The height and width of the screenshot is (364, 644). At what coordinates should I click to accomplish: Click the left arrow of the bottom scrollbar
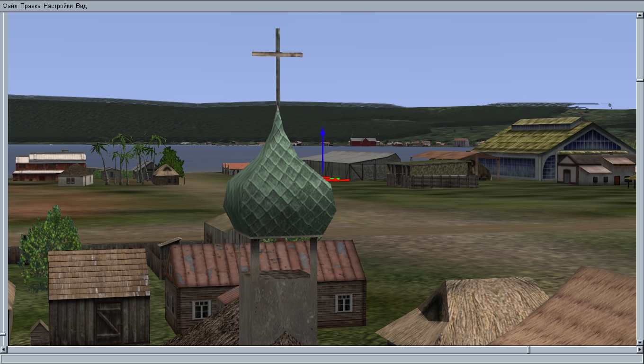click(x=4, y=350)
